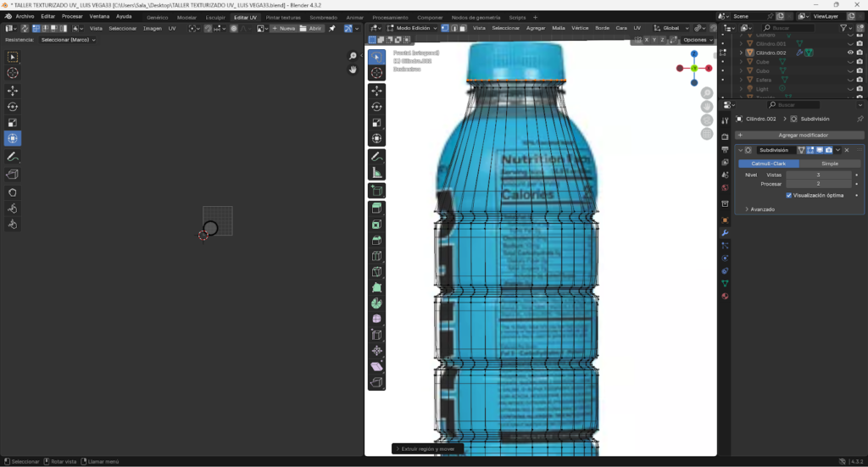Select the Grab sculpt tool in UV editor
This screenshot has width=868, height=467.
click(x=13, y=192)
